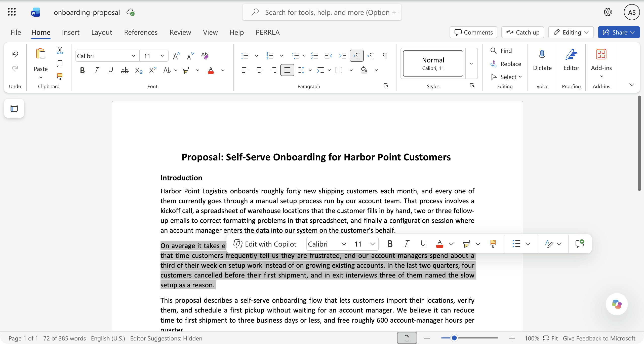Apply superscript formatting
The height and width of the screenshot is (344, 644).
pos(153,70)
